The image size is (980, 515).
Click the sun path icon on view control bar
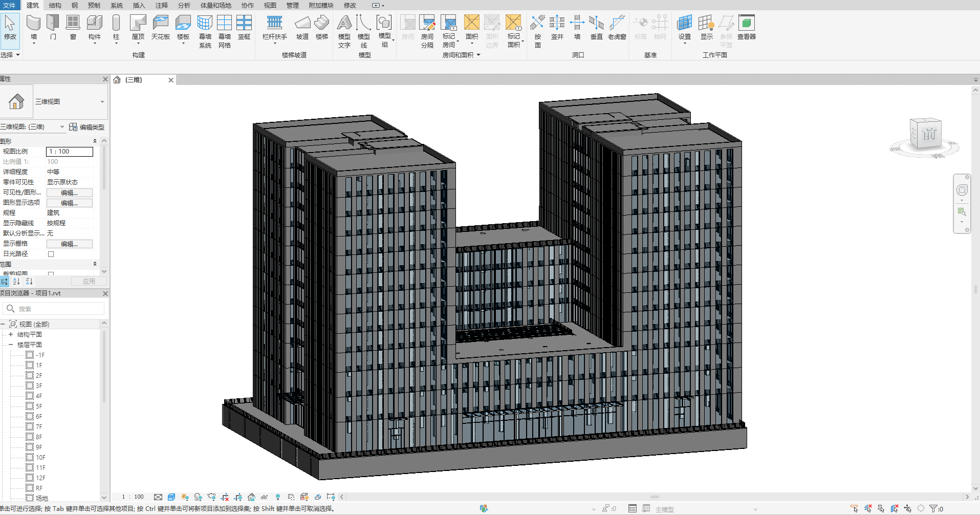pos(185,497)
